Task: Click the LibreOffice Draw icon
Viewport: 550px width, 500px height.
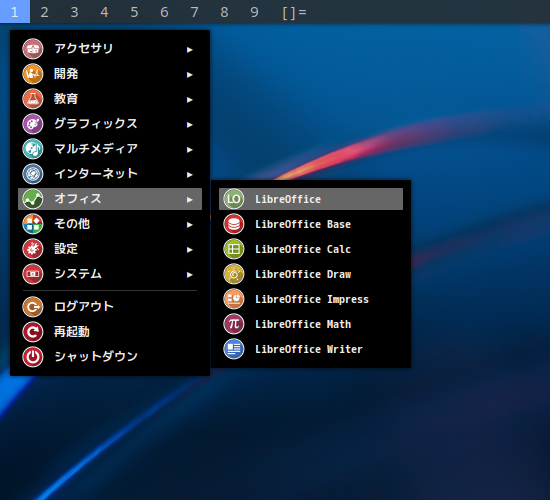Action: click(234, 274)
